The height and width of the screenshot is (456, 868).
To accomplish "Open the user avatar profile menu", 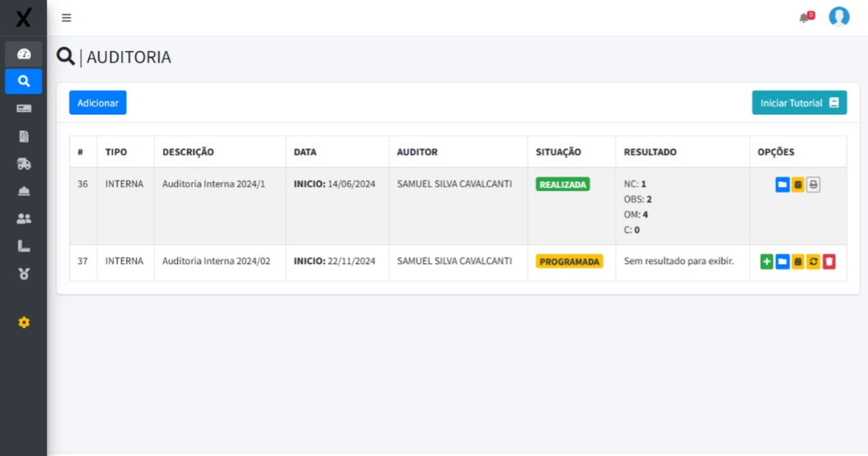I will coord(839,17).
